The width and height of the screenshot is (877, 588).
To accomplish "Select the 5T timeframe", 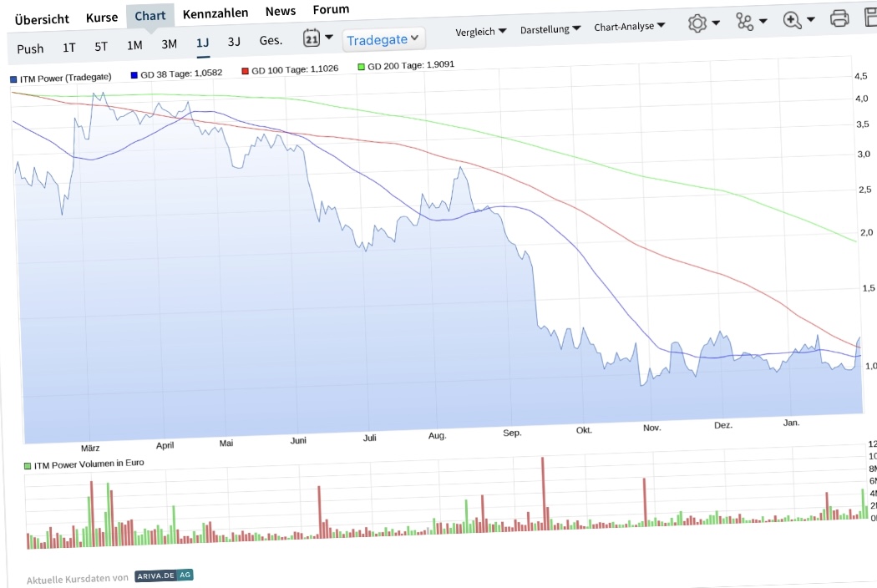I will pyautogui.click(x=101, y=47).
